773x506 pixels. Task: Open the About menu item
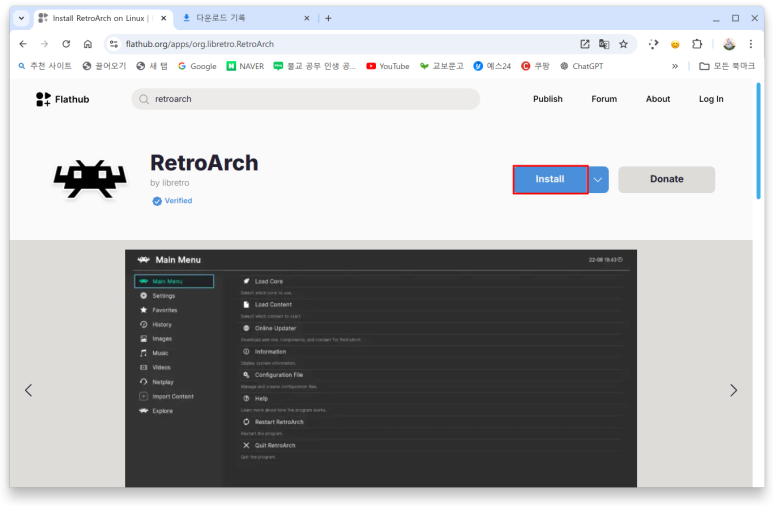(658, 99)
